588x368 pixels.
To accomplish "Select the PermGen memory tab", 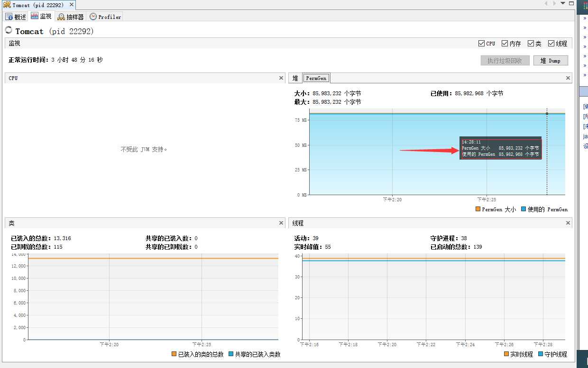I will click(x=316, y=78).
